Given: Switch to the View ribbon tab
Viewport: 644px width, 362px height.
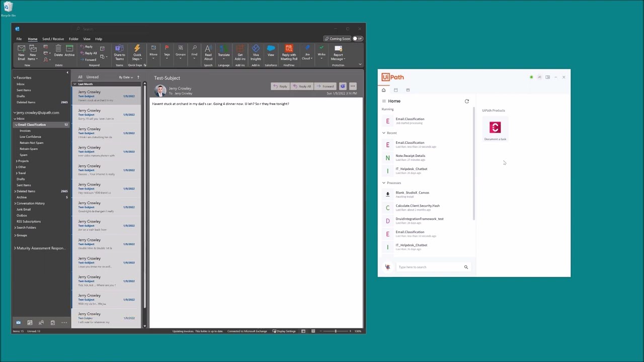Looking at the screenshot, I should (x=87, y=39).
